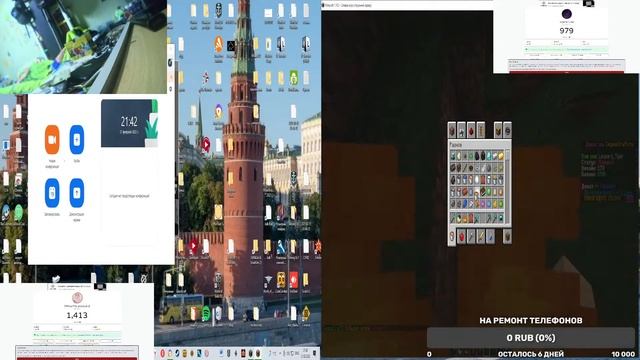
Task: Click the 'НА РЕМОНТ ТЕЛЕФОНОВ' donation goal title
Action: 531,320
